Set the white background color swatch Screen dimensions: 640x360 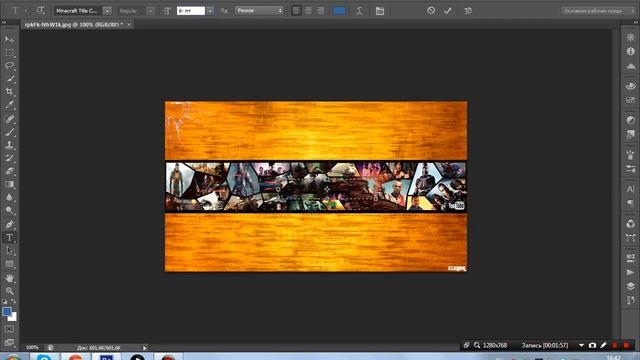[14, 318]
